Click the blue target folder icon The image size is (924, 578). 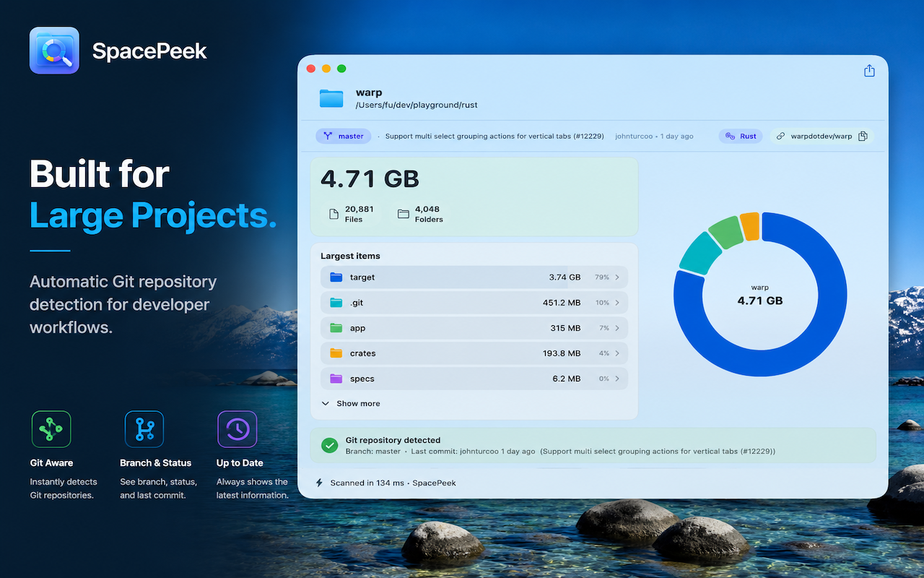pyautogui.click(x=336, y=277)
